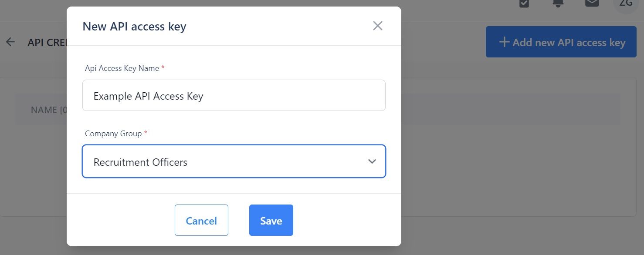Open the ZG user avatar menu
The height and width of the screenshot is (255, 644).
(x=626, y=4)
